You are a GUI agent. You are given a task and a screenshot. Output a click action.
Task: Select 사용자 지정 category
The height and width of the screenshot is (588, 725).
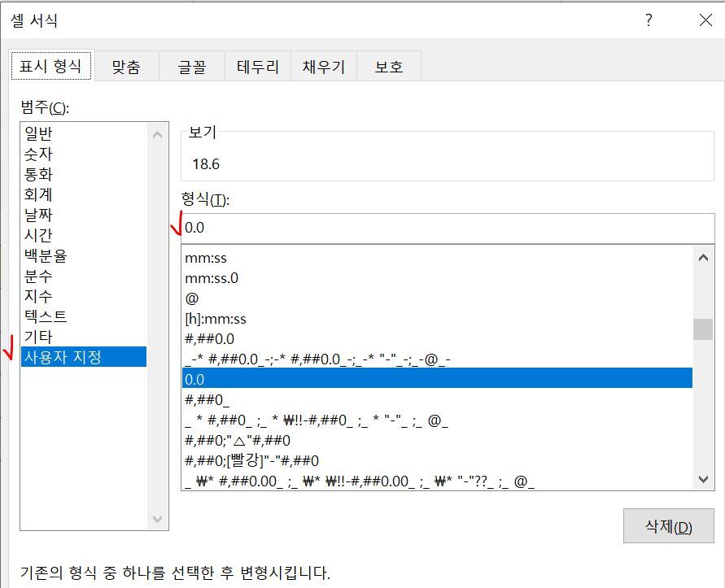coord(84,357)
